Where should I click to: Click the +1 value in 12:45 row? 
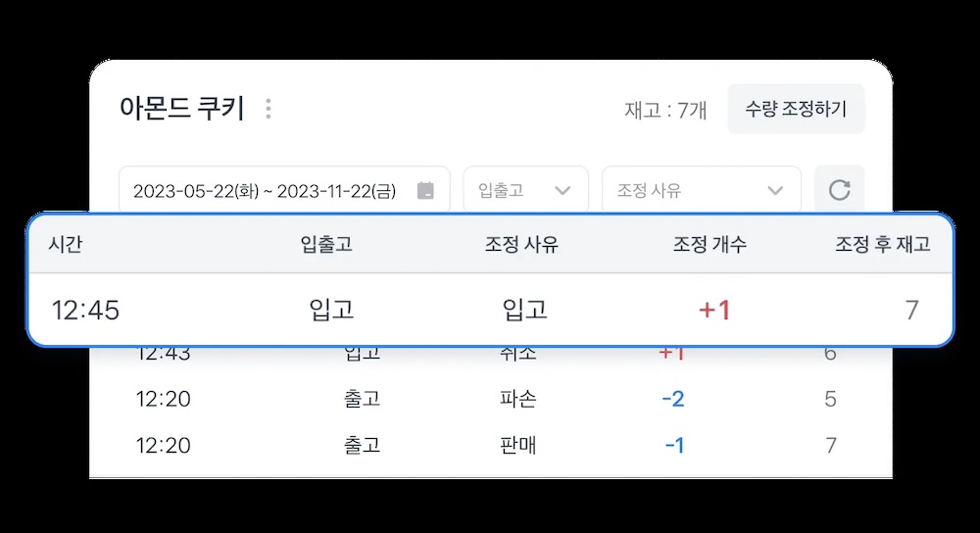point(714,311)
